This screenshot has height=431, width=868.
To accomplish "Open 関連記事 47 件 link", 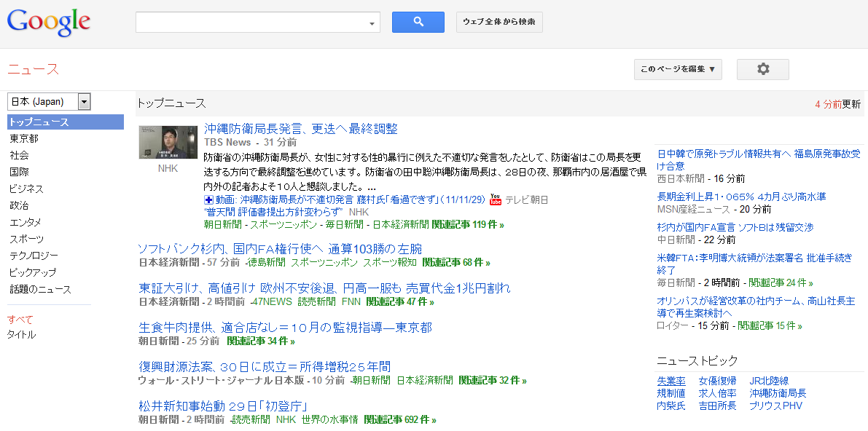I will [400, 302].
